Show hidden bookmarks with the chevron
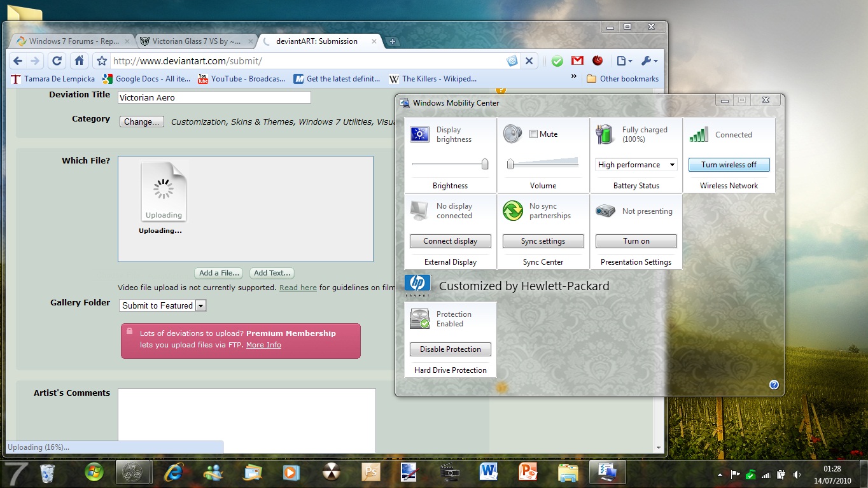The image size is (868, 488). 574,77
